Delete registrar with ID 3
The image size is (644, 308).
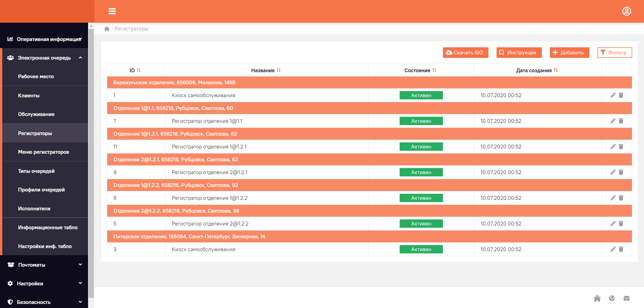pyautogui.click(x=621, y=249)
